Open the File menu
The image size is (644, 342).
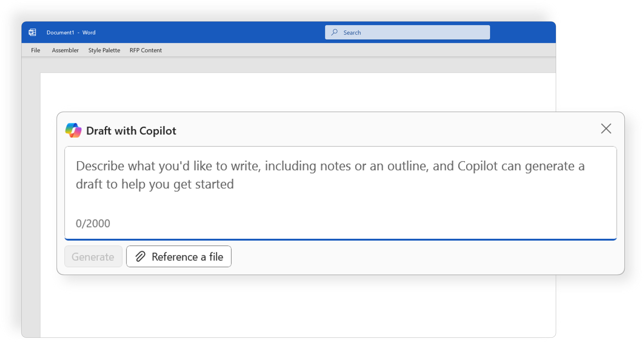click(35, 50)
